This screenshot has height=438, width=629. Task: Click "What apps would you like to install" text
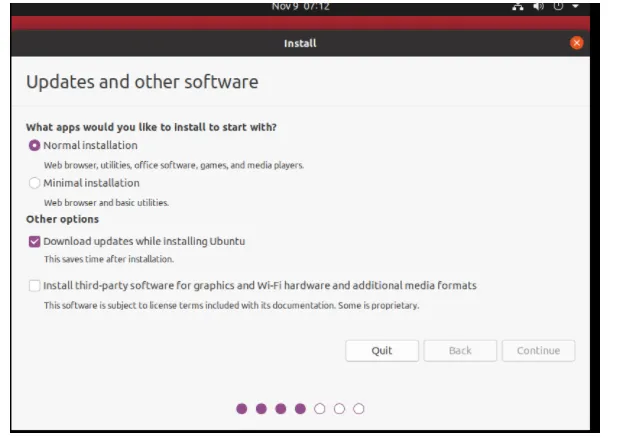(x=151, y=127)
